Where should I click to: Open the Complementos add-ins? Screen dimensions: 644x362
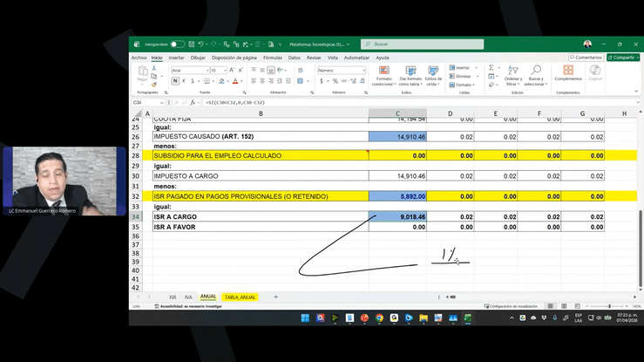tap(568, 72)
